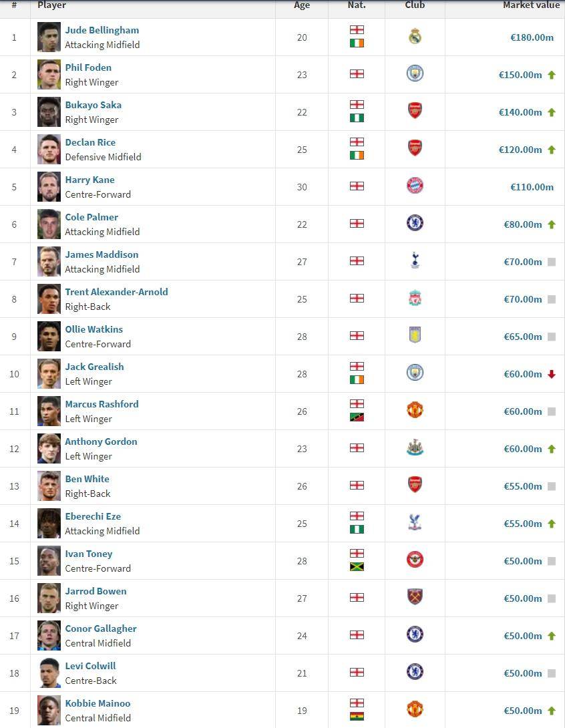Click Brentford crest in Ivan Toney's row
Screen dimensions: 565x728
[415, 560]
